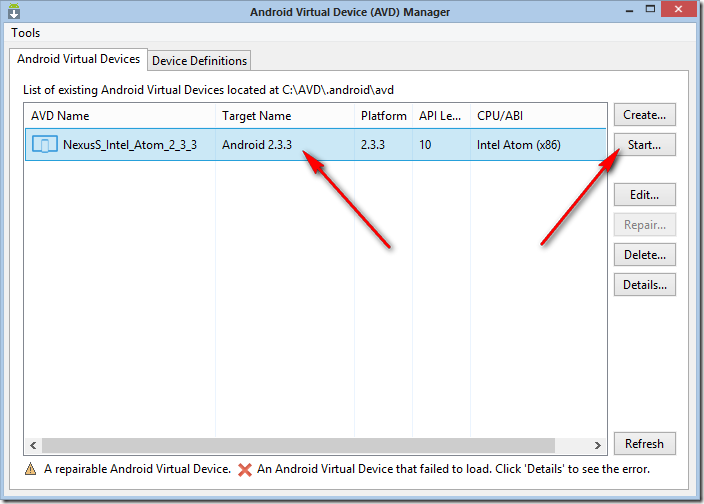Sort by the CPU/ABI column header
The image size is (704, 504).
pos(538,116)
